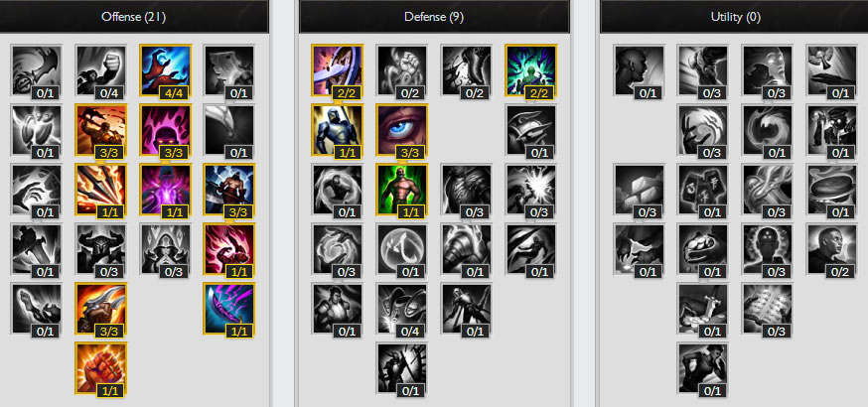The image size is (868, 407).
Task: Click the pink flaming hooded face 3/3 mastery
Action: (x=166, y=130)
